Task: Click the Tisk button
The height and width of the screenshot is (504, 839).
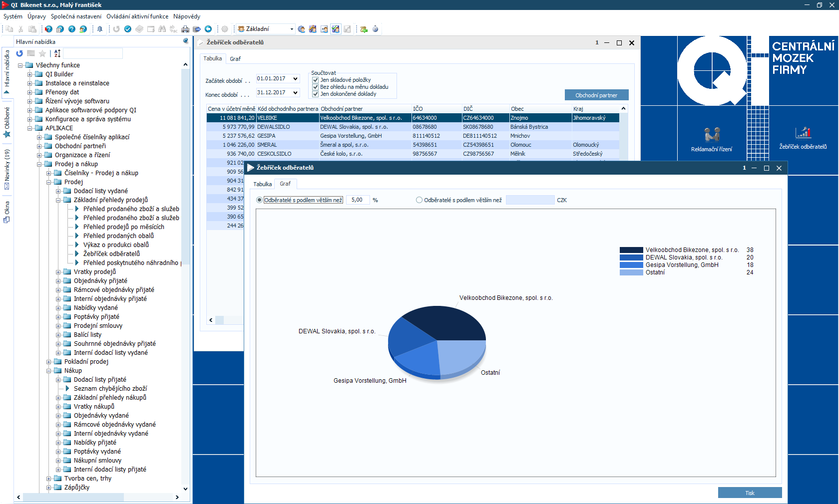Action: click(x=750, y=493)
